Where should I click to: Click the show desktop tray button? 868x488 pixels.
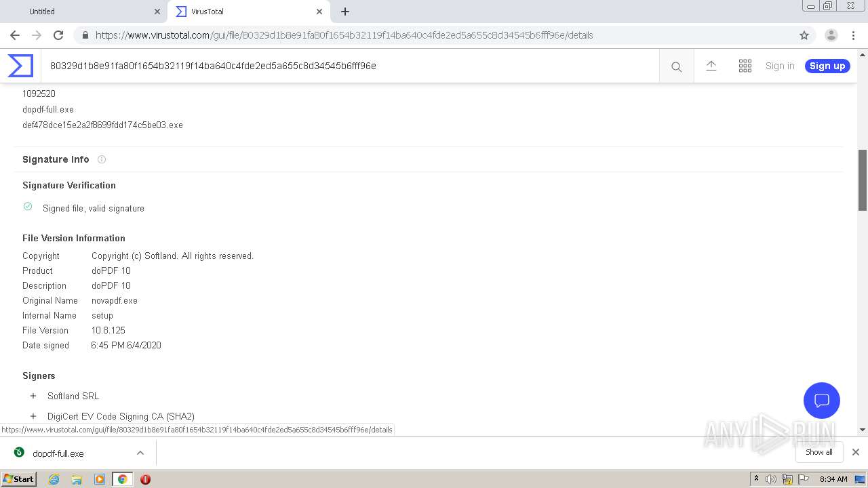coord(860,479)
